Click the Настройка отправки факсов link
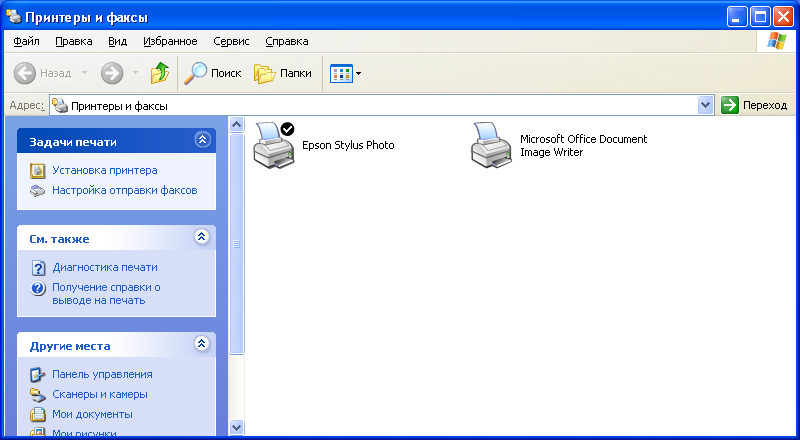 [x=124, y=190]
